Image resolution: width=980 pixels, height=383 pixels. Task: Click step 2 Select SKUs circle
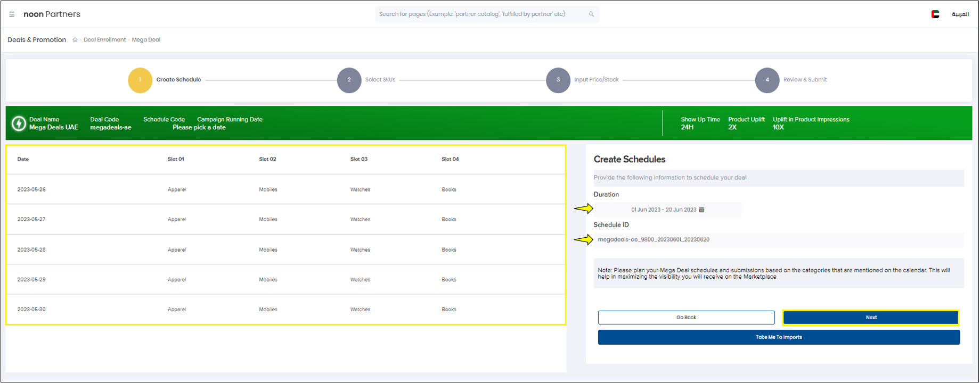(x=349, y=80)
